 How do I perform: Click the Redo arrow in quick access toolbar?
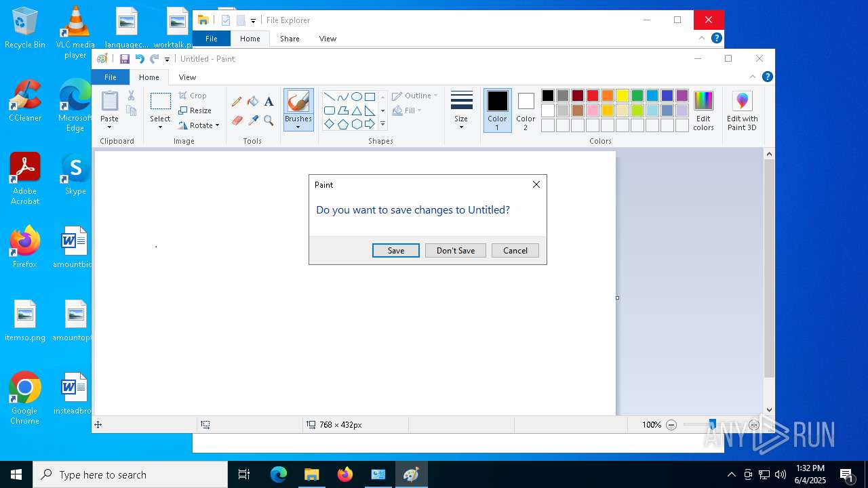[155, 59]
